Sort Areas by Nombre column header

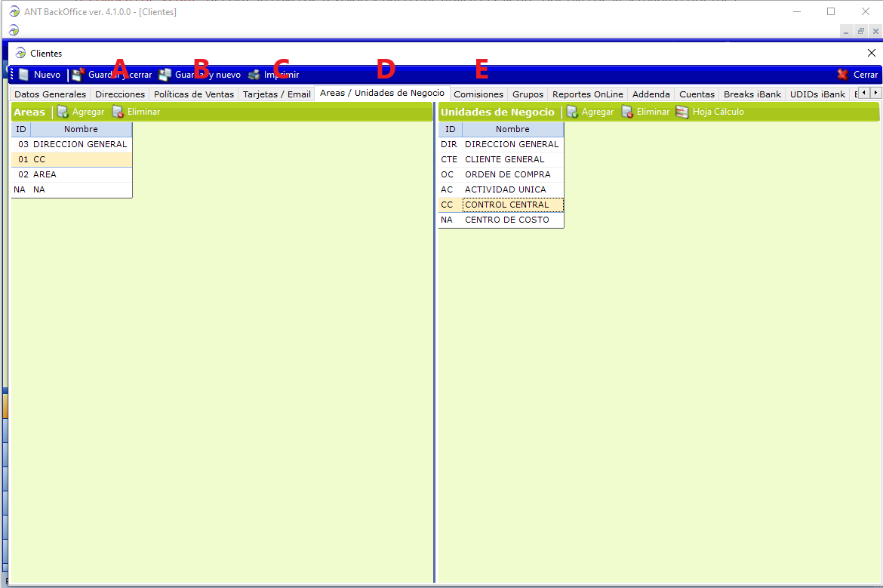pos(81,129)
